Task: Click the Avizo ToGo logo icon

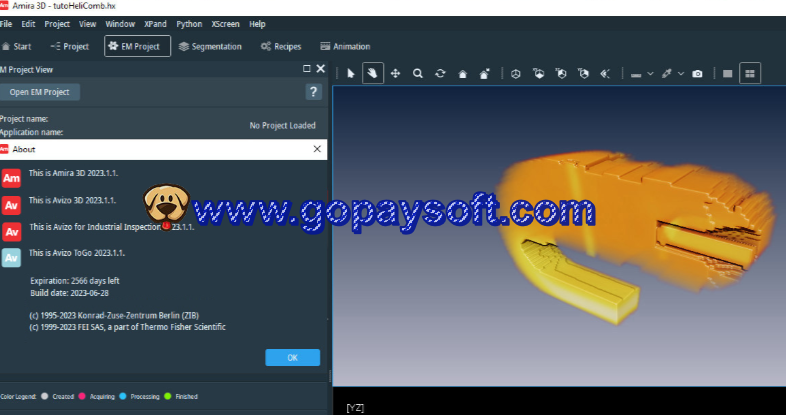Action: (11, 258)
